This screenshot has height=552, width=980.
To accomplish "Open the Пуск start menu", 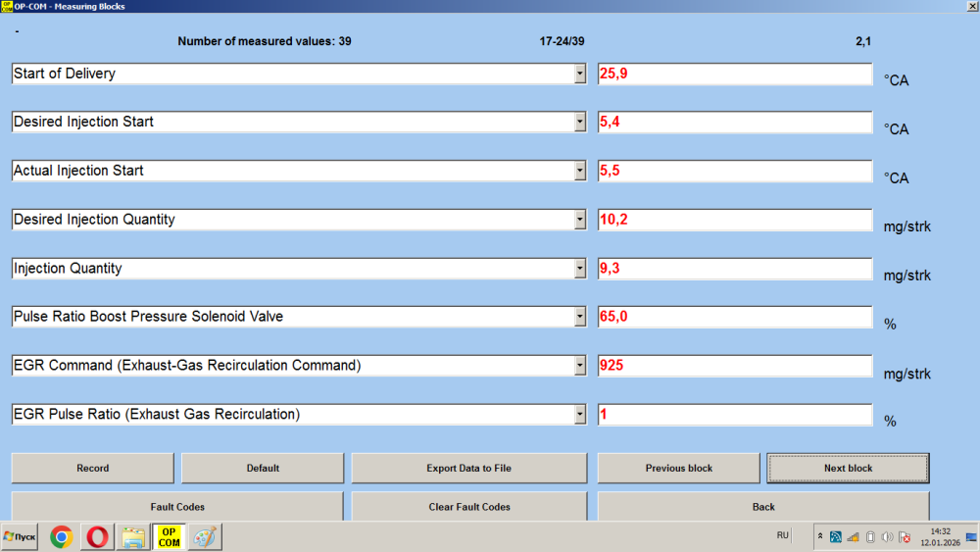I will [x=20, y=536].
